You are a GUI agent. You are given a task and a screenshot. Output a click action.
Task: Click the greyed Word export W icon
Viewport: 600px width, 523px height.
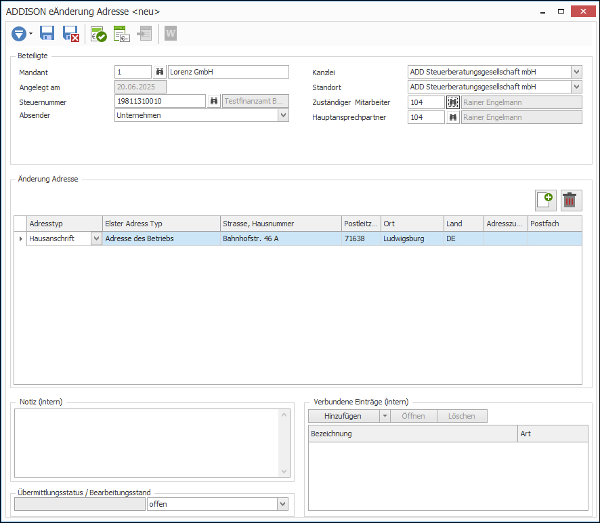pos(171,34)
